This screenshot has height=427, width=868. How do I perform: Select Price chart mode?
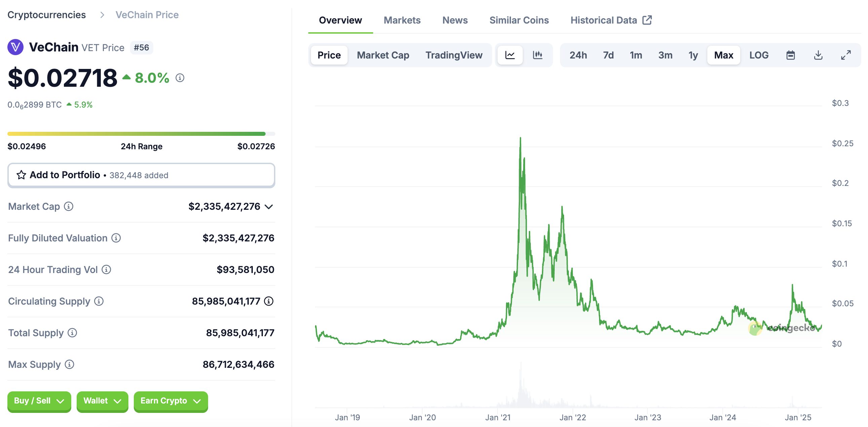click(x=329, y=55)
